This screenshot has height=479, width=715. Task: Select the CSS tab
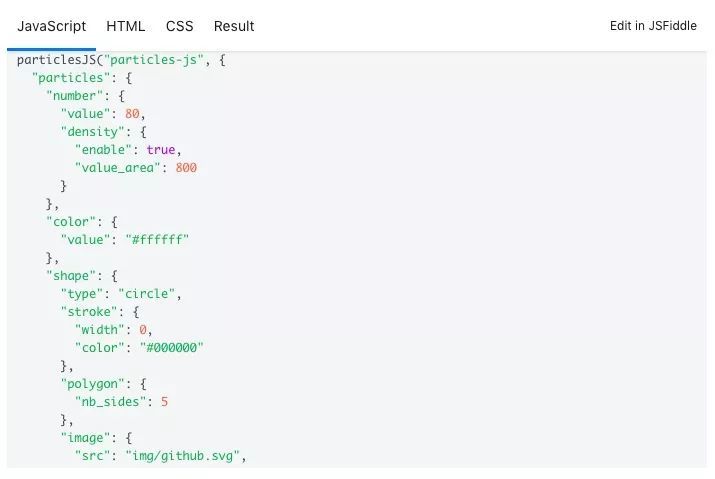179,26
